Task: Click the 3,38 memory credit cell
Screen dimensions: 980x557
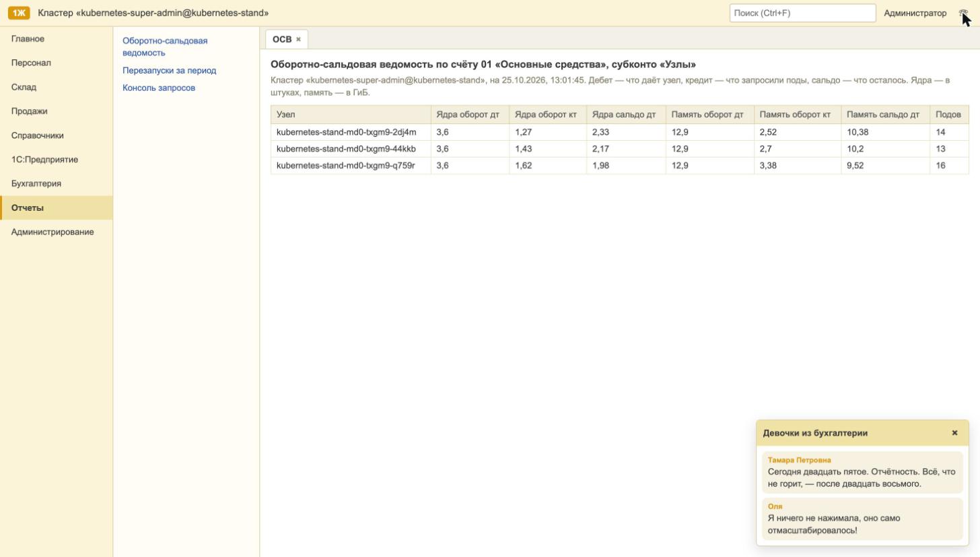Action: tap(797, 166)
